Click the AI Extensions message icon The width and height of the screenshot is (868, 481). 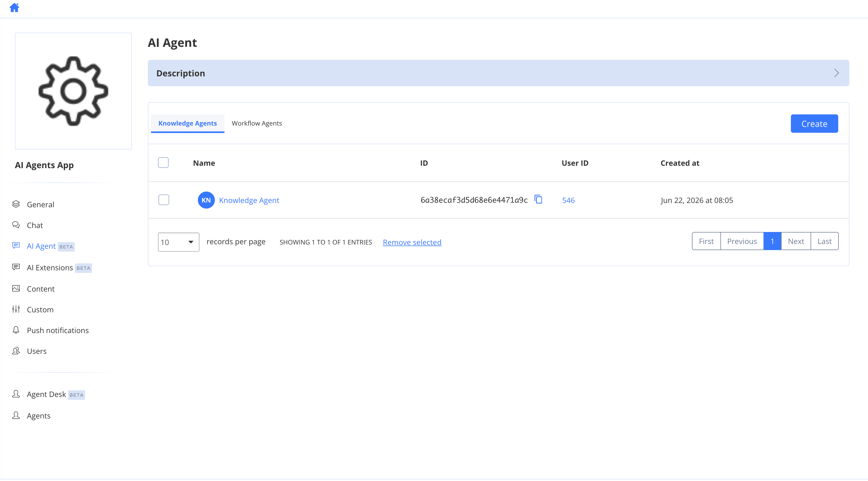16,267
